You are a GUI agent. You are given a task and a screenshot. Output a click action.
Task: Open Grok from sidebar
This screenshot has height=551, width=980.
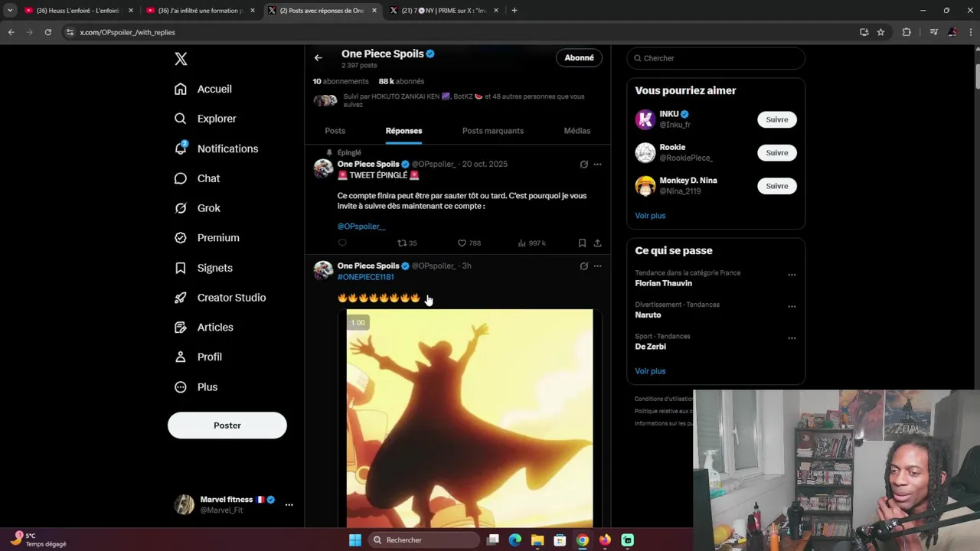(x=197, y=208)
